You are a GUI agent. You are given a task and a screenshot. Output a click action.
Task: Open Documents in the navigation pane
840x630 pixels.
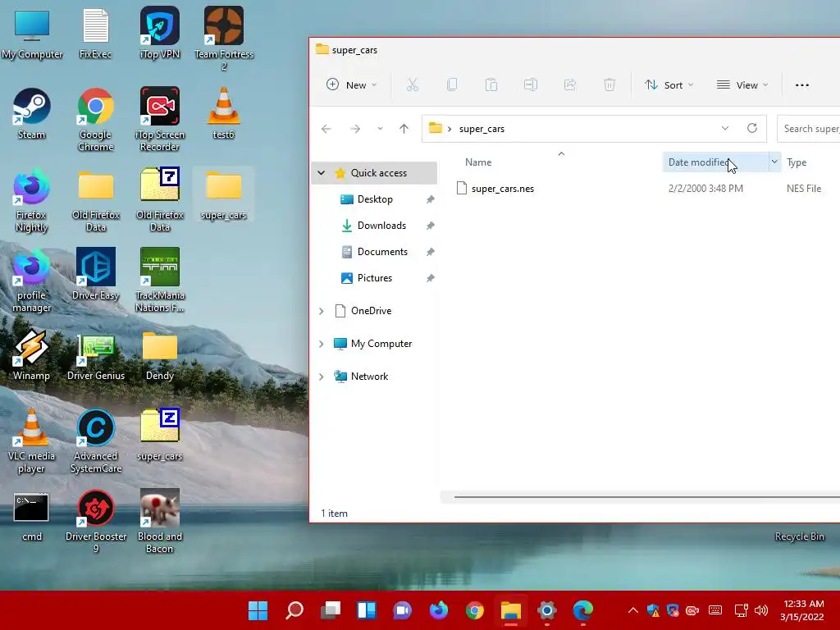(x=382, y=251)
